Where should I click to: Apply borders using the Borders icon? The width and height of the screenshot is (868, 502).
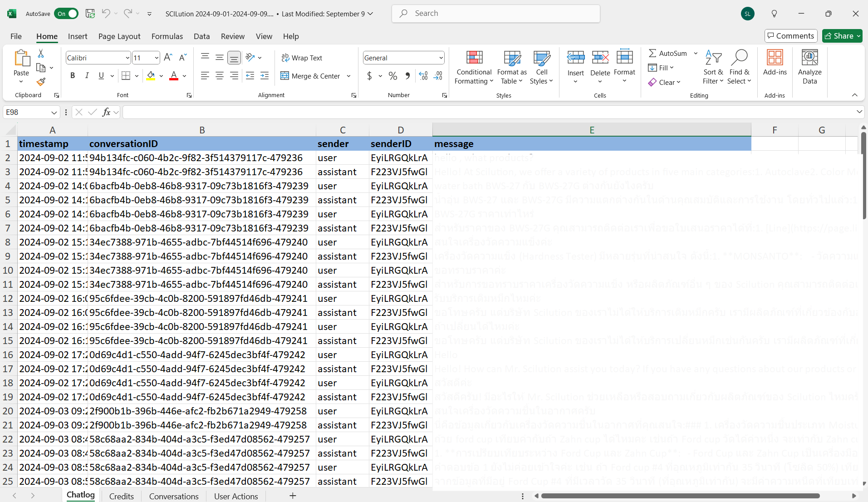coord(126,76)
